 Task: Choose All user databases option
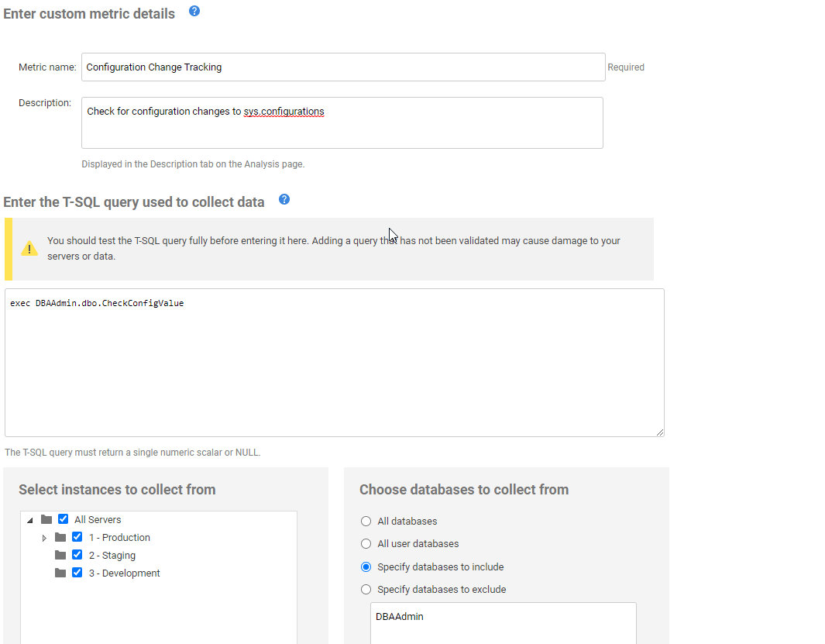click(366, 544)
